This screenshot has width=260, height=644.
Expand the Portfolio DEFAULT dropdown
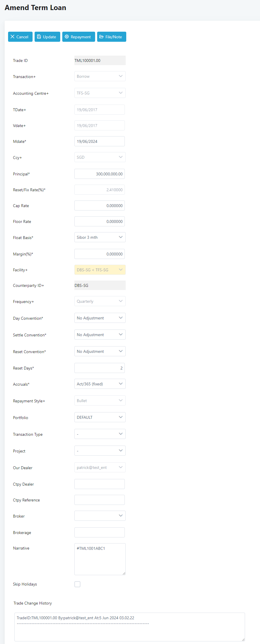pos(100,417)
